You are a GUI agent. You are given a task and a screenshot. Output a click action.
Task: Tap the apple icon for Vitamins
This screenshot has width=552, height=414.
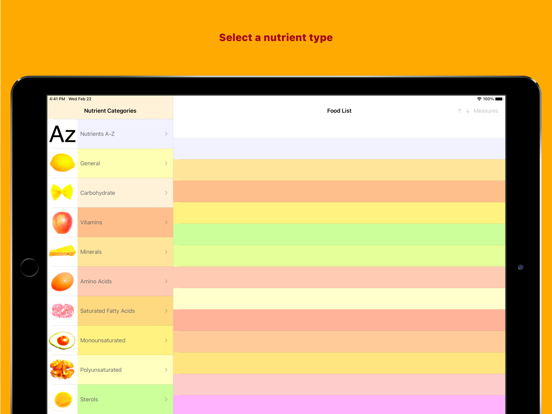[62, 222]
